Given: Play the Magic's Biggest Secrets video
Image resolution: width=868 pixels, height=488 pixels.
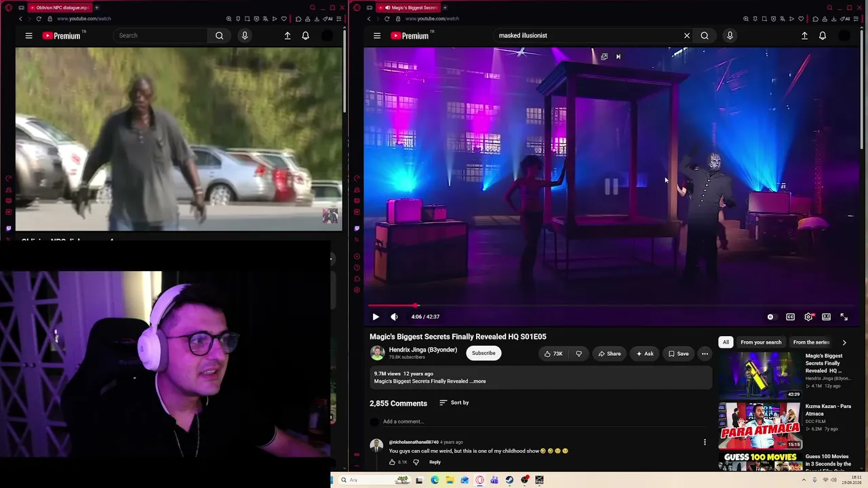Looking at the screenshot, I should click(376, 317).
